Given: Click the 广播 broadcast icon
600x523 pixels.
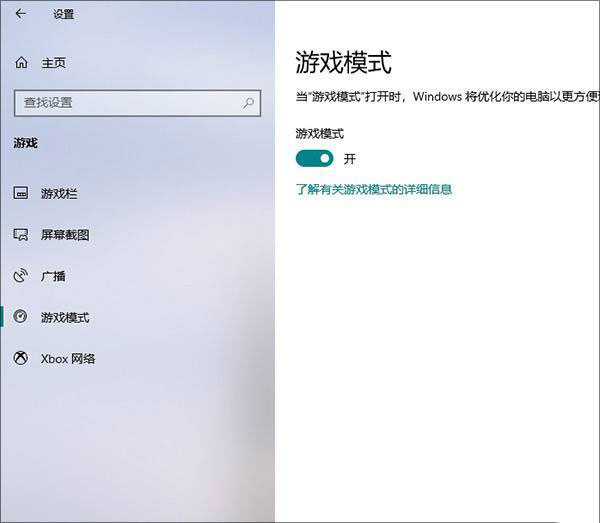Looking at the screenshot, I should click(21, 276).
